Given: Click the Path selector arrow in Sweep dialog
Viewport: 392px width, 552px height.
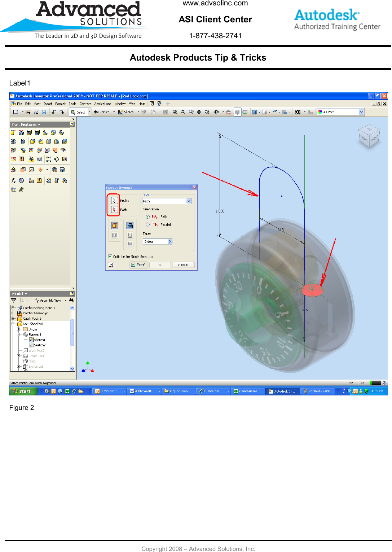Looking at the screenshot, I should tap(114, 209).
